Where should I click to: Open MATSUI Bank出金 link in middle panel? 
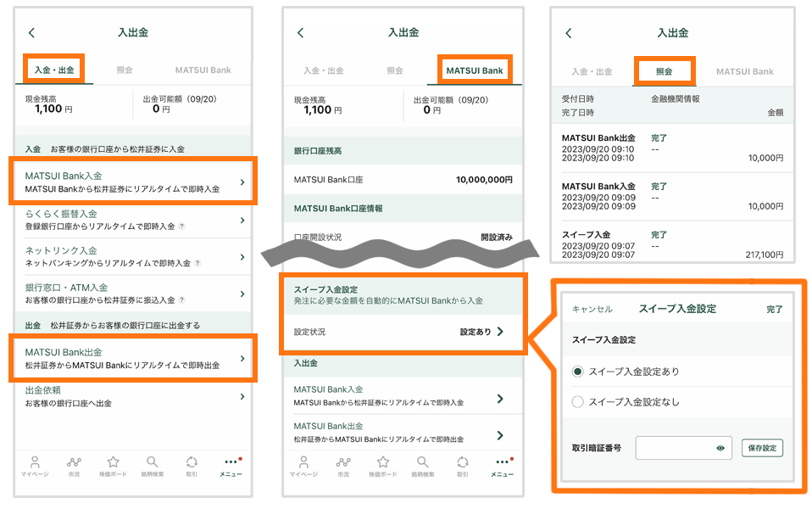point(328,426)
